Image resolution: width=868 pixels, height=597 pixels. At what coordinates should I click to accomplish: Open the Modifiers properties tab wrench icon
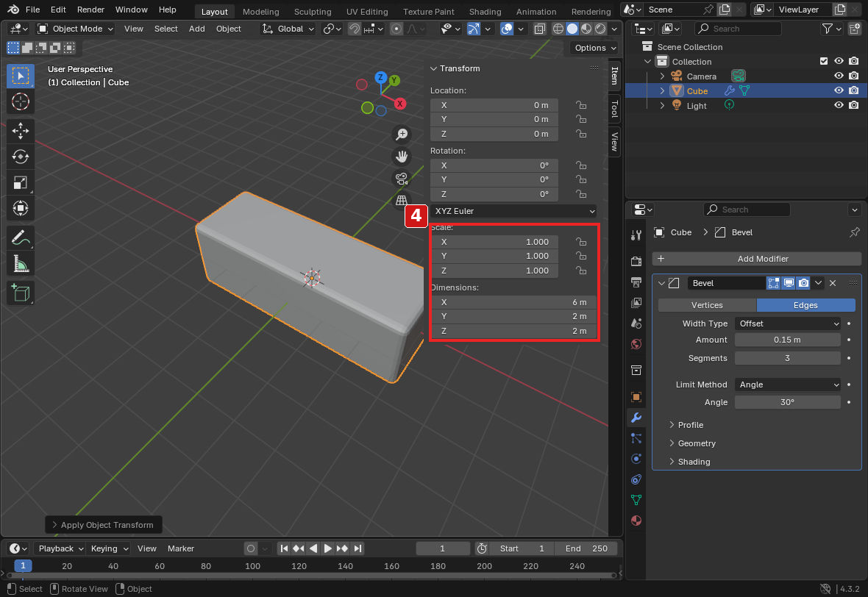tap(636, 418)
